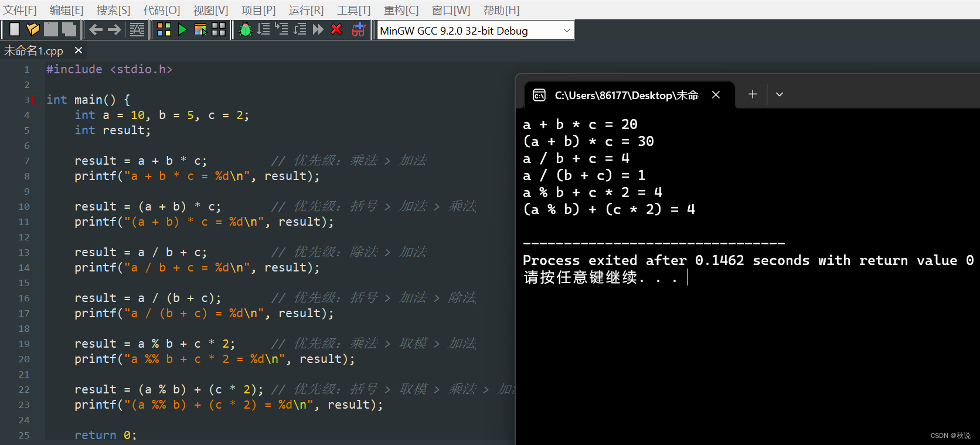The width and height of the screenshot is (980, 445).
Task: Run the program with the green triangle
Action: point(182,30)
